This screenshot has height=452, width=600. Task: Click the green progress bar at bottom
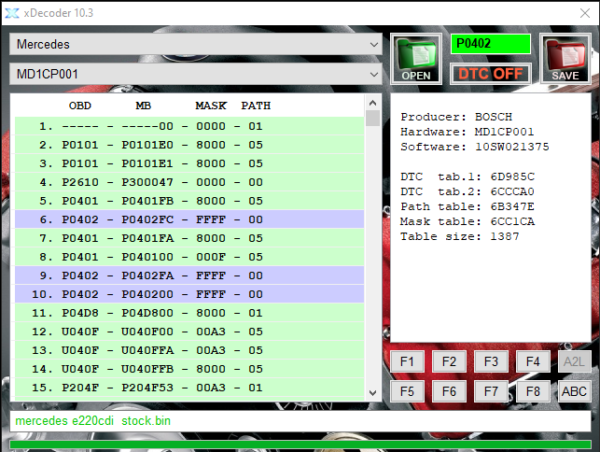pos(300,444)
